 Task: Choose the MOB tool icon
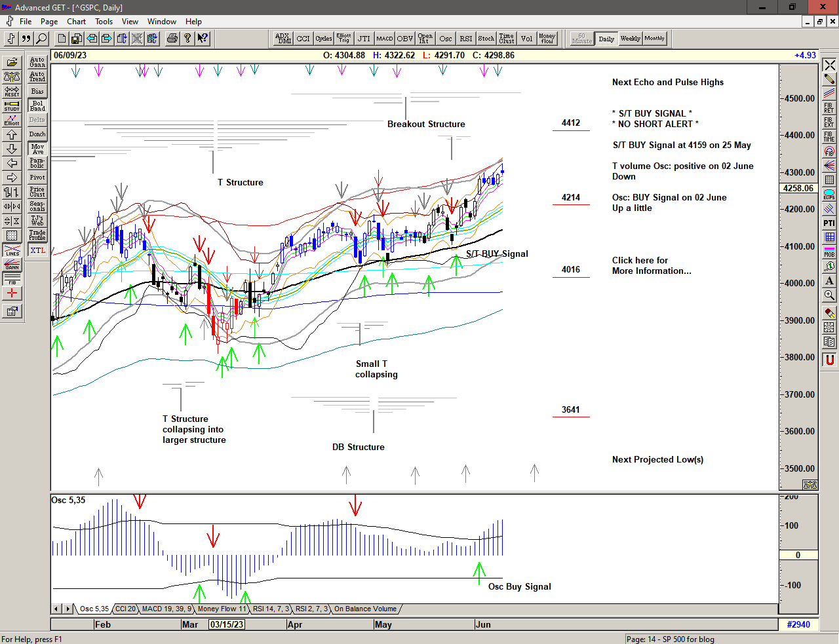(829, 252)
